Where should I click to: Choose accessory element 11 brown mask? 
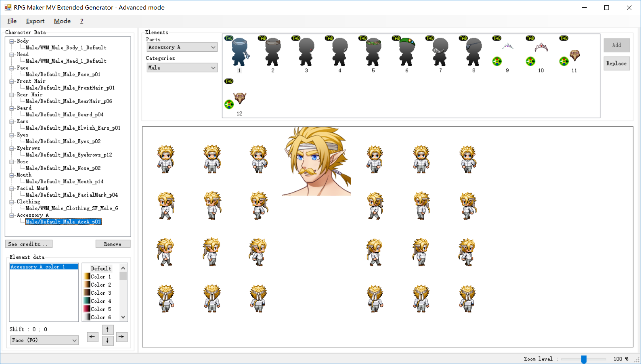coord(575,55)
